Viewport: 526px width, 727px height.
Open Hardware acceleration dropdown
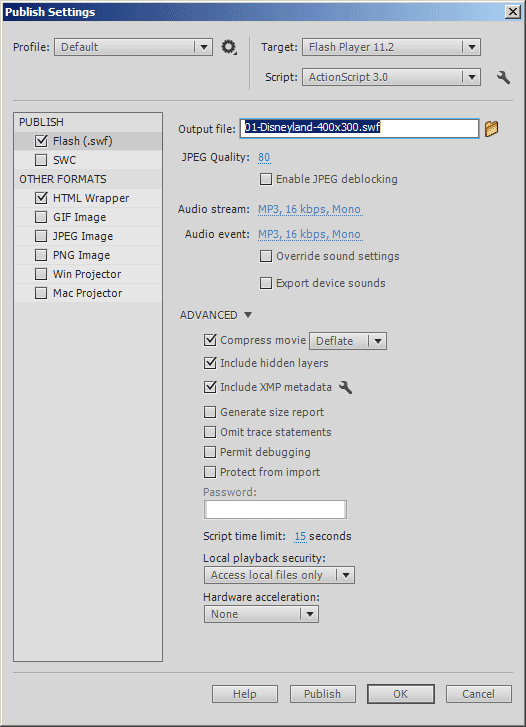[x=261, y=614]
